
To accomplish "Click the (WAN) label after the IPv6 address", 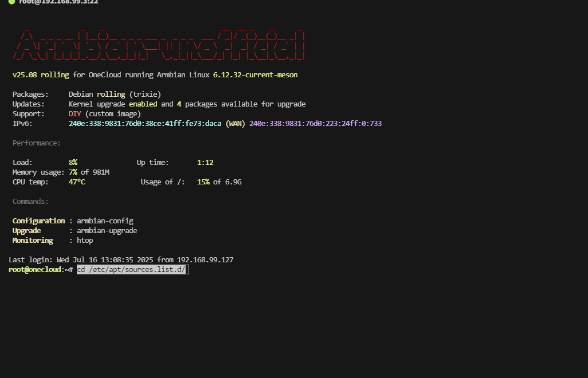I will (235, 123).
